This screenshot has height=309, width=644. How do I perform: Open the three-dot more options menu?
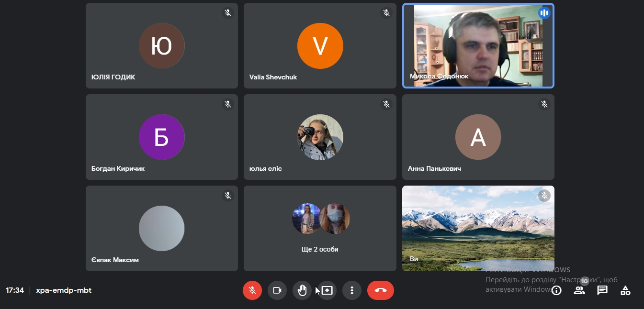(352, 290)
